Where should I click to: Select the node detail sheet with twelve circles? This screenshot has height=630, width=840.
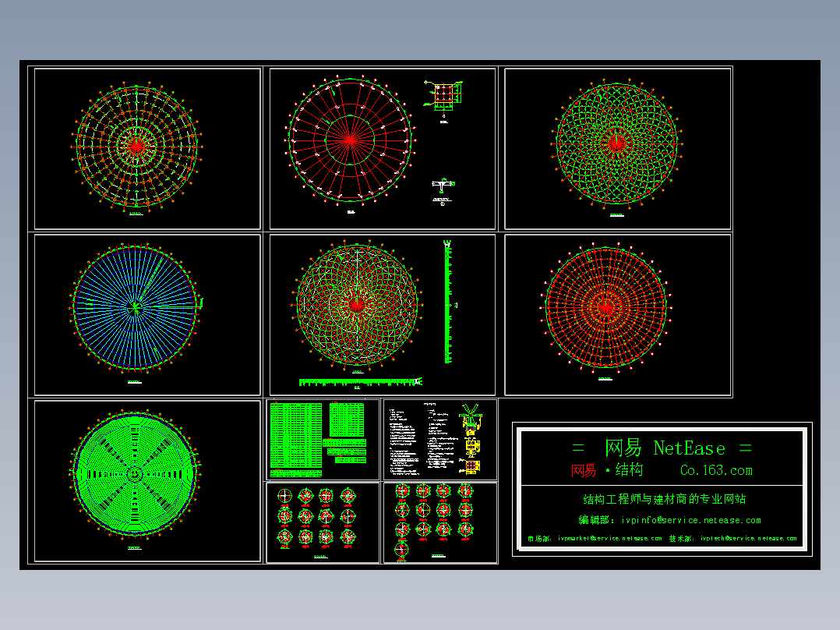tap(323, 522)
